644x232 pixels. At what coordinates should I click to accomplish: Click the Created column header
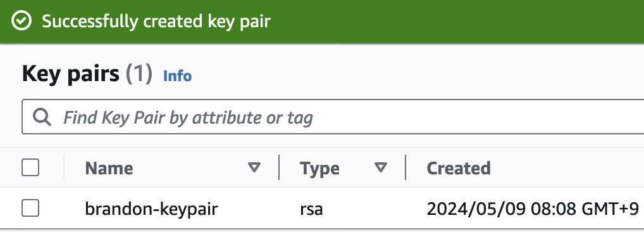[459, 168]
